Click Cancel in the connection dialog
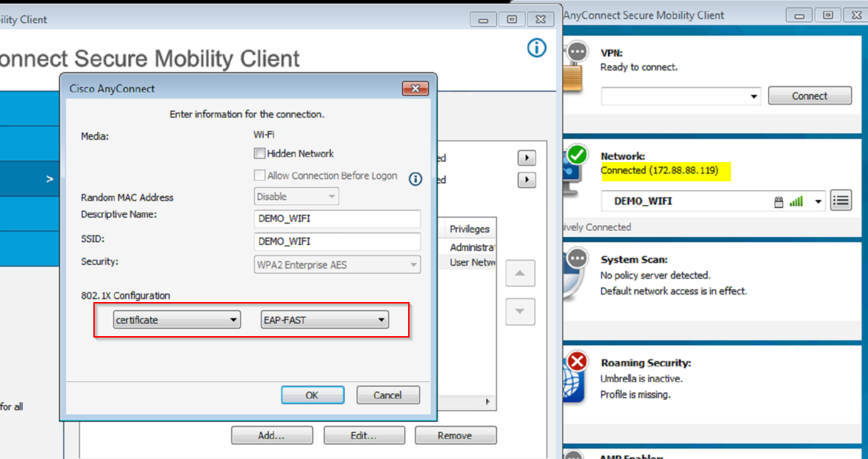 [387, 395]
